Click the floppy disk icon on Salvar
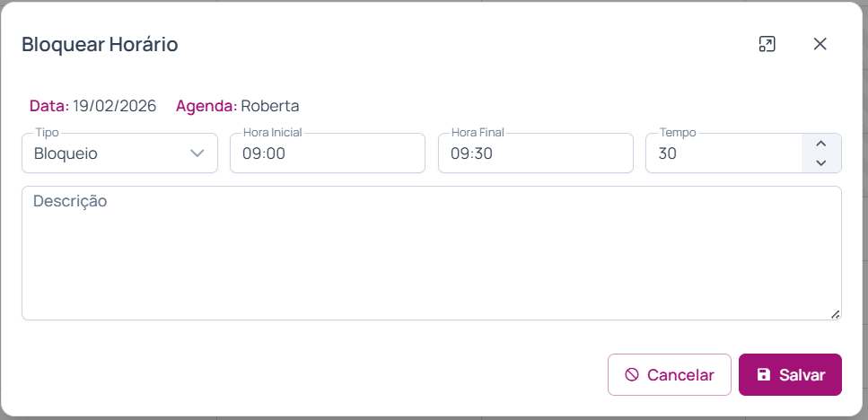The image size is (868, 420). [764, 375]
